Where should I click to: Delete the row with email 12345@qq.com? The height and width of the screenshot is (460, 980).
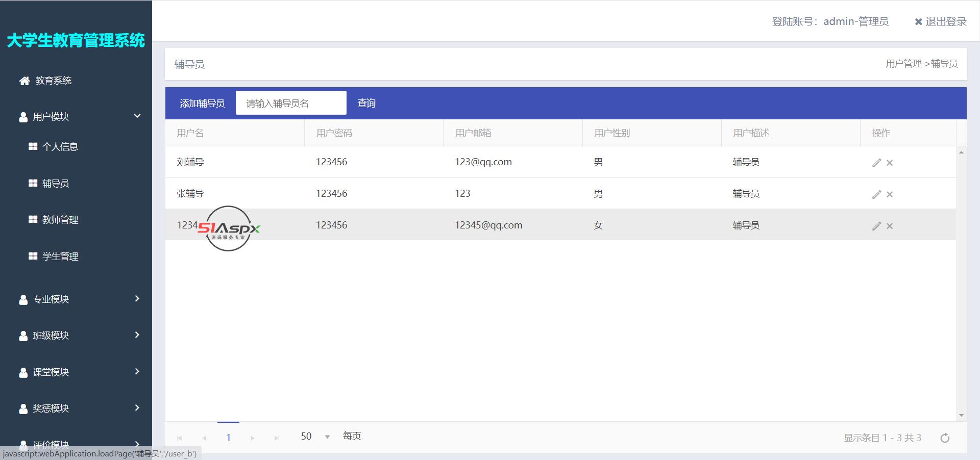[x=890, y=226]
